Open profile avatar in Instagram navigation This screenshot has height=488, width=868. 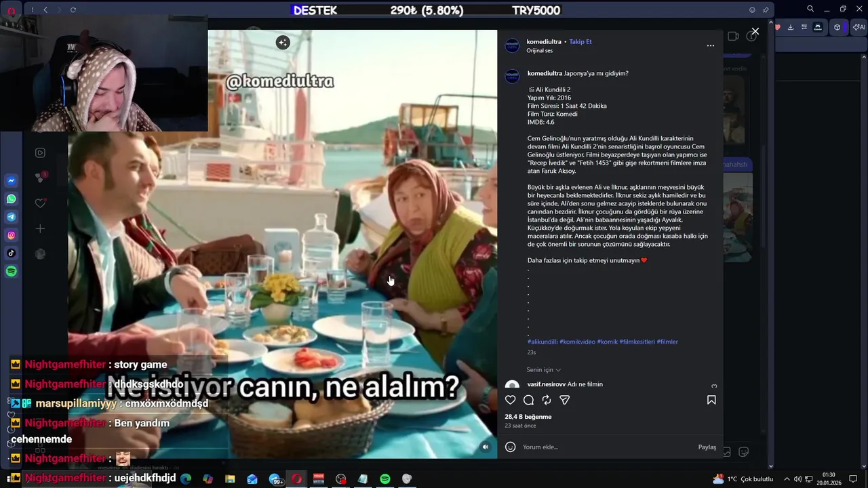pos(40,254)
